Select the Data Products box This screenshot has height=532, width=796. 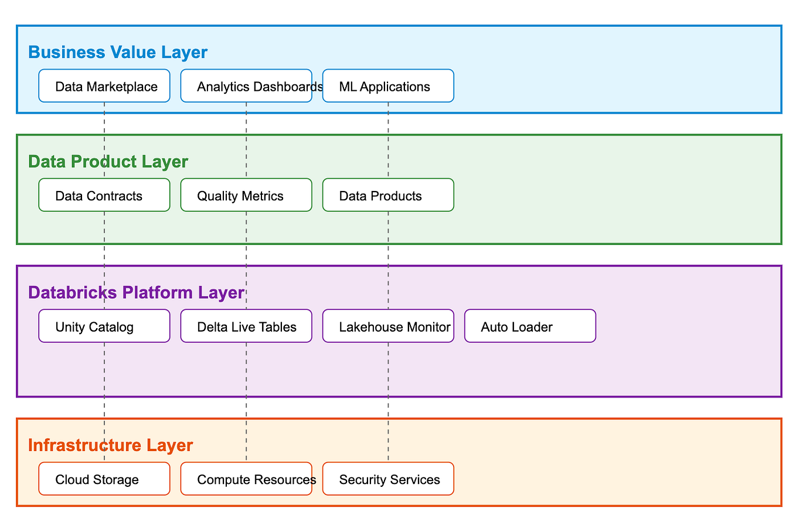(388, 195)
